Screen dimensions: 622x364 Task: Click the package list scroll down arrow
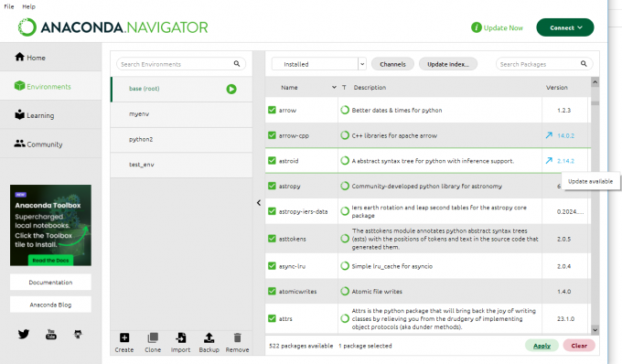coord(595,330)
